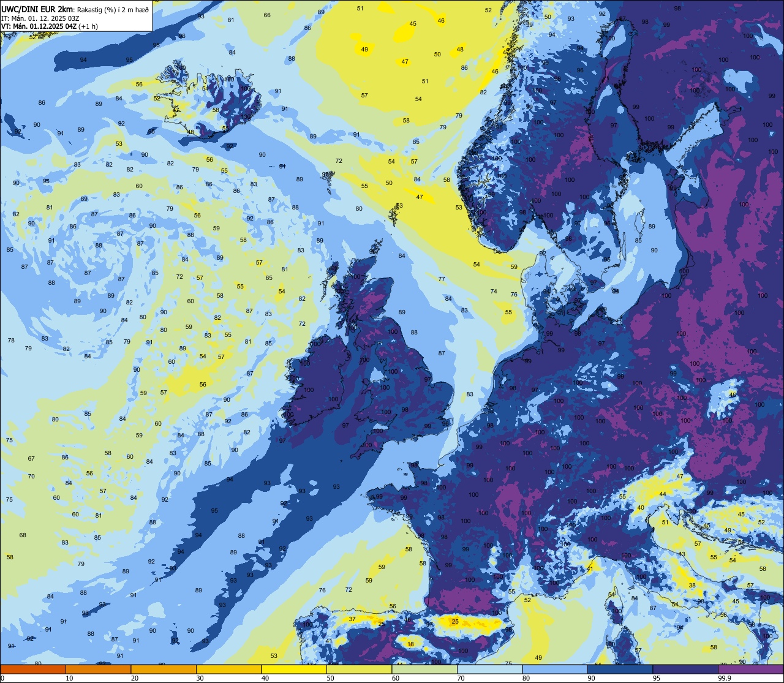The image size is (784, 683).
Task: Click the legend tick label '60'
Action: click(x=396, y=678)
